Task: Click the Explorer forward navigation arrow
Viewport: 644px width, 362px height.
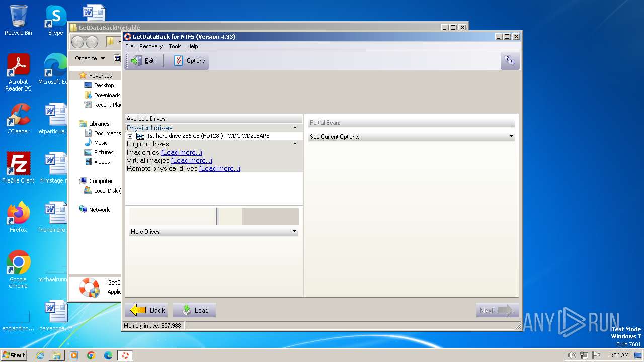Action: (x=92, y=42)
